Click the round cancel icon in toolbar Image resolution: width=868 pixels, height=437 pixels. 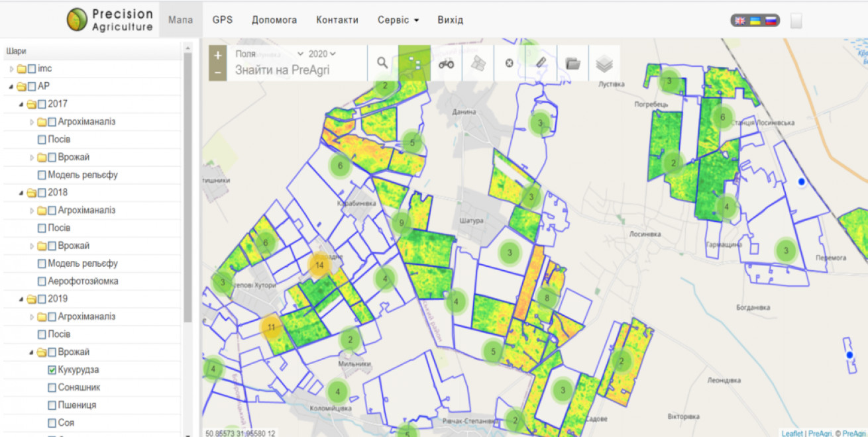510,63
